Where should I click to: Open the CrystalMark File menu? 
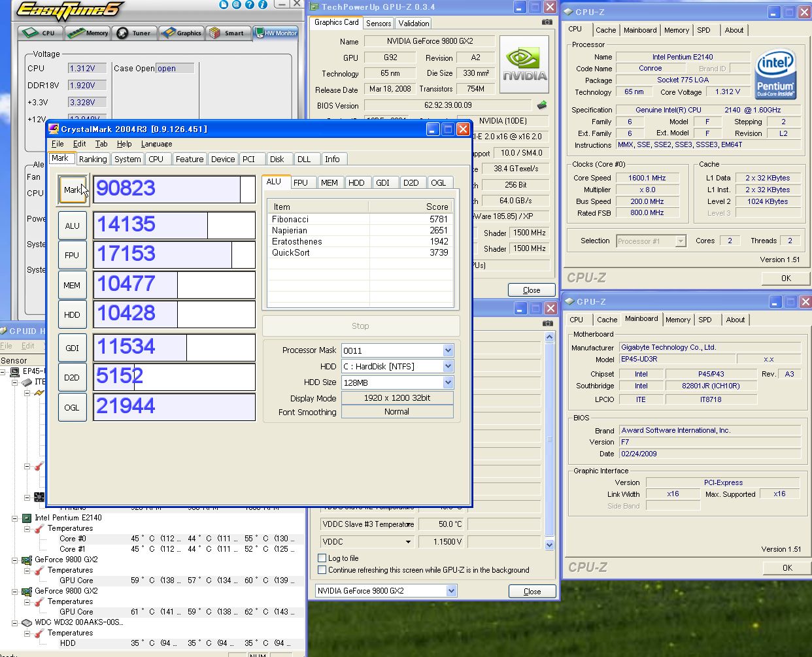coord(58,144)
